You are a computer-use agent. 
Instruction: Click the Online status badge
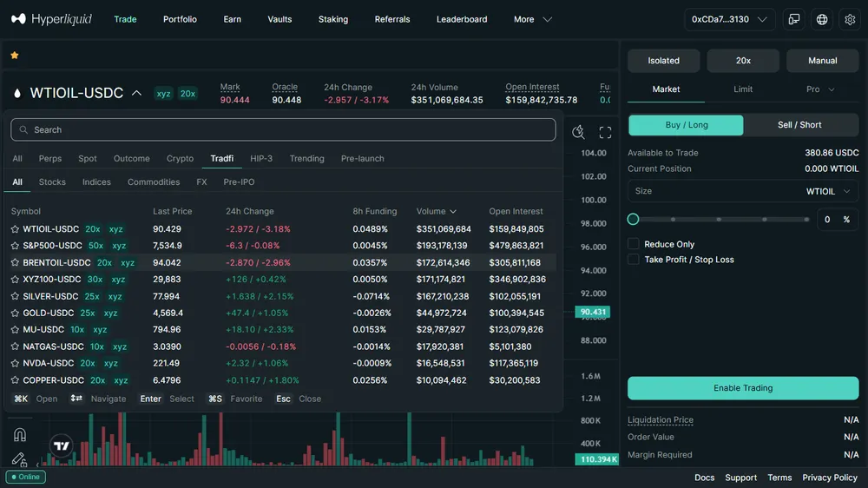pos(25,477)
